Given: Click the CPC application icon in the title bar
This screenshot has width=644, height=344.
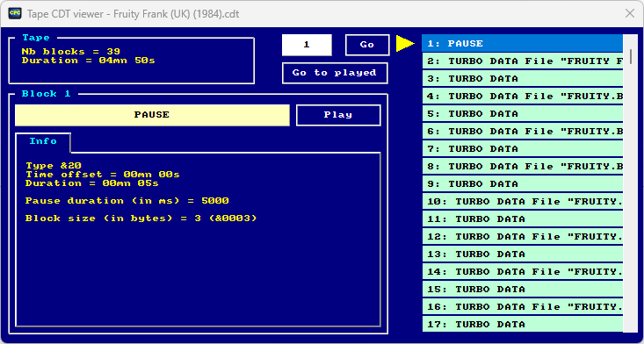Looking at the screenshot, I should click(x=15, y=13).
